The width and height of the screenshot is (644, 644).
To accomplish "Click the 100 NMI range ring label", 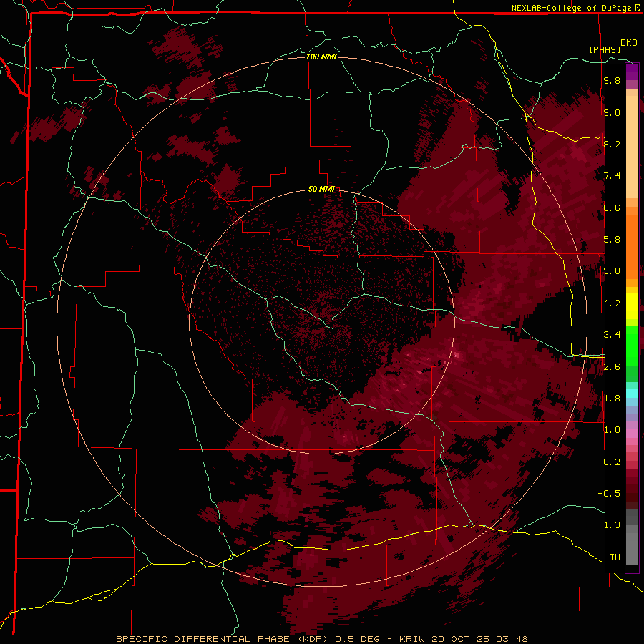I will (x=321, y=57).
